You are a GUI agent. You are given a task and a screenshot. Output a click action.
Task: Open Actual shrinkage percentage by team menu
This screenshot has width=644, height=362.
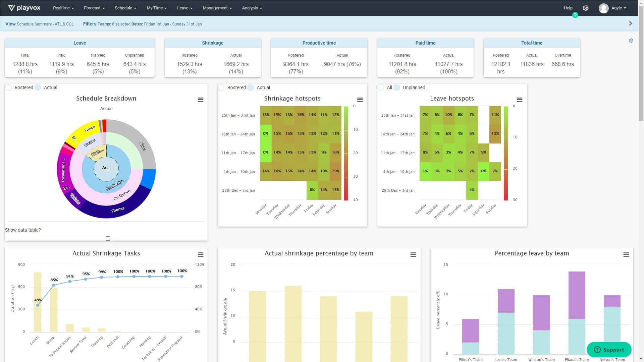413,255
